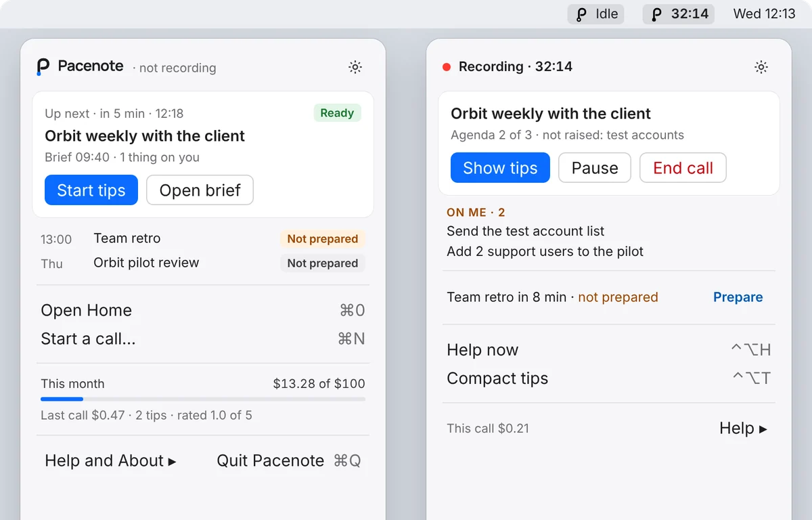Click 'Up next · in 5 min · 12:18'
The width and height of the screenshot is (812, 520).
click(x=114, y=114)
